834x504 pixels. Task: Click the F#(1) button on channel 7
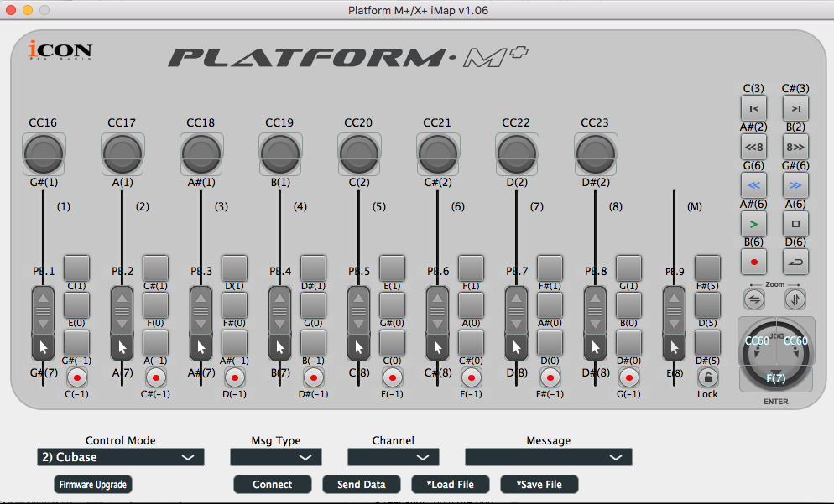550,268
